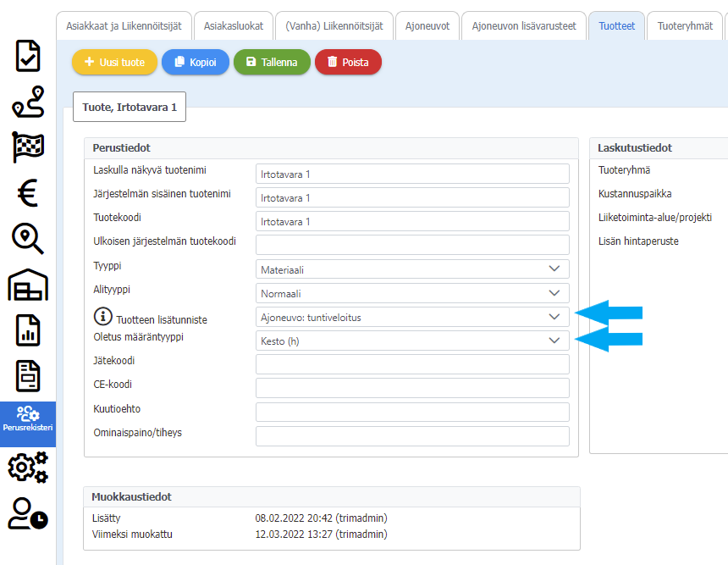Click the Jätekoodi input field
728x565 pixels.
coord(412,364)
